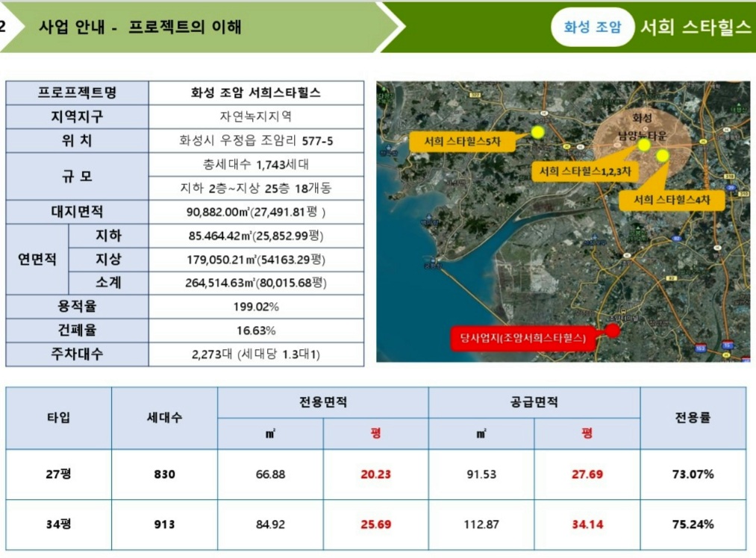Select the value 90,882.00㎡(27,491.81평)
This screenshot has width=756, height=558.
(255, 212)
